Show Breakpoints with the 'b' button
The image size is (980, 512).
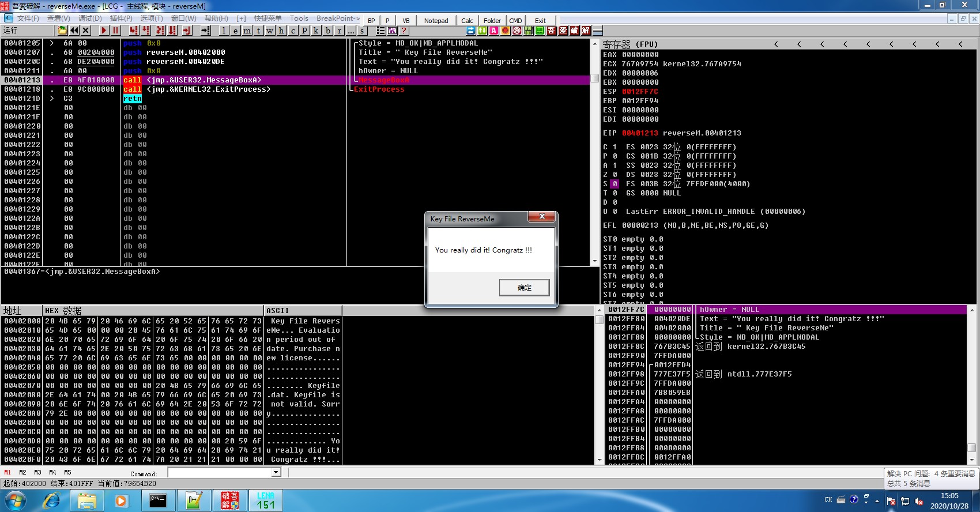tap(328, 31)
